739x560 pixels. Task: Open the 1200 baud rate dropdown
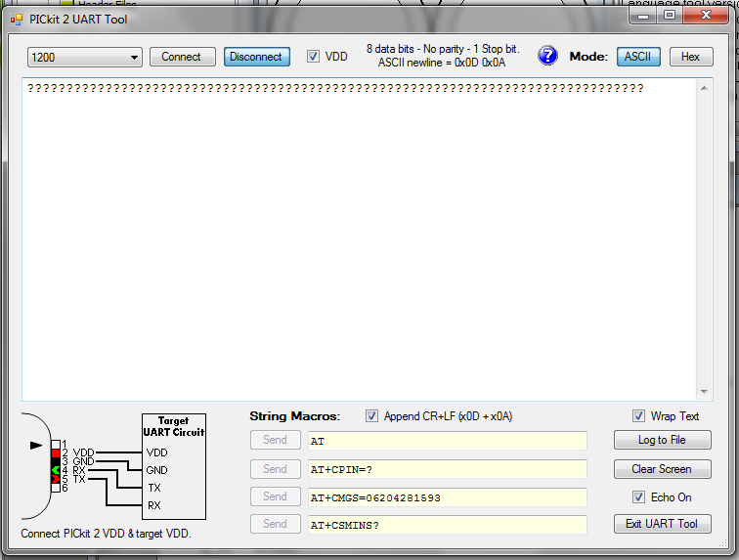point(85,58)
